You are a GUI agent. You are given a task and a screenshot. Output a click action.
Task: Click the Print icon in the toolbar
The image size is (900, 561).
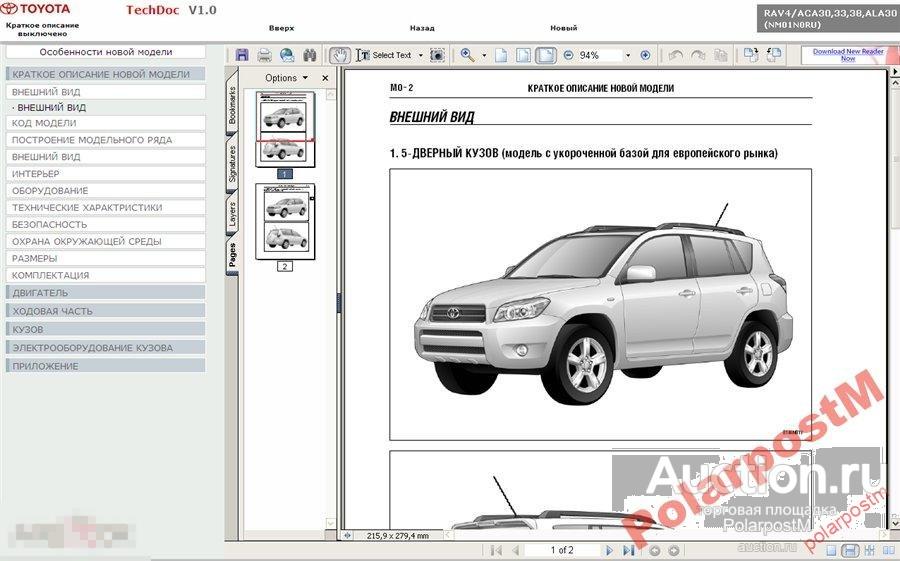[x=264, y=55]
